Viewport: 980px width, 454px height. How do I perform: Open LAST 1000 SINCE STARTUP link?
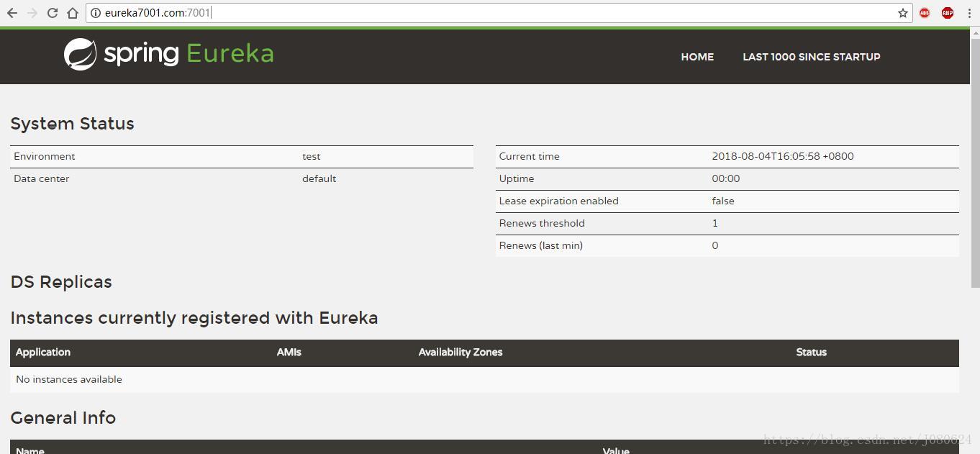[x=812, y=57]
